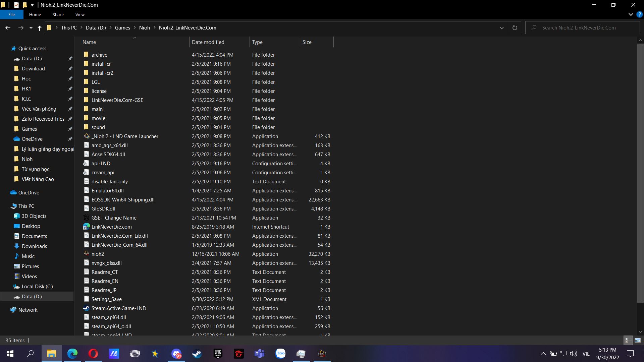The height and width of the screenshot is (362, 644).
Task: Click the vertical scrollbar of file list
Action: (640, 173)
